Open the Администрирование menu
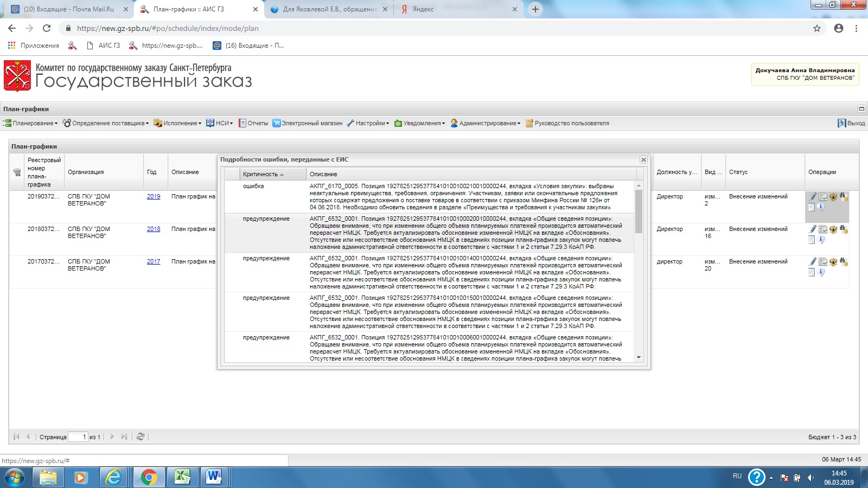Screen dimensions: 868x488 point(486,123)
